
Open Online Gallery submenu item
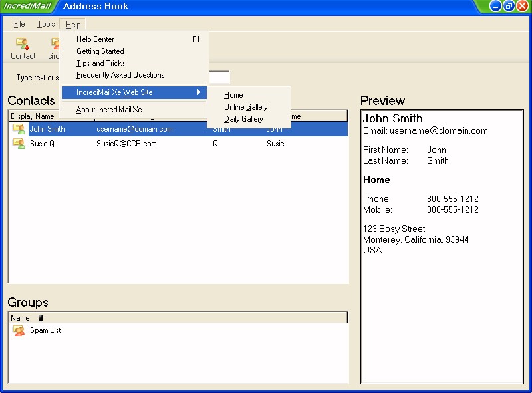coord(245,107)
